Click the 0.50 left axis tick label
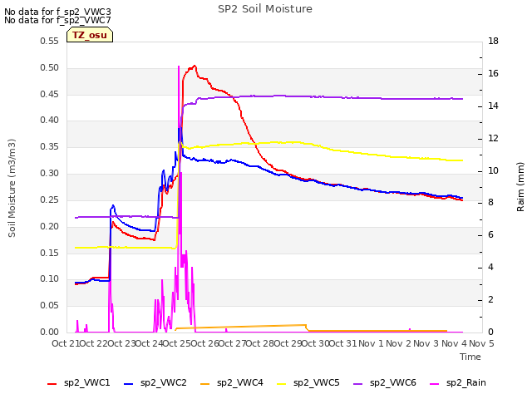 tap(49, 67)
